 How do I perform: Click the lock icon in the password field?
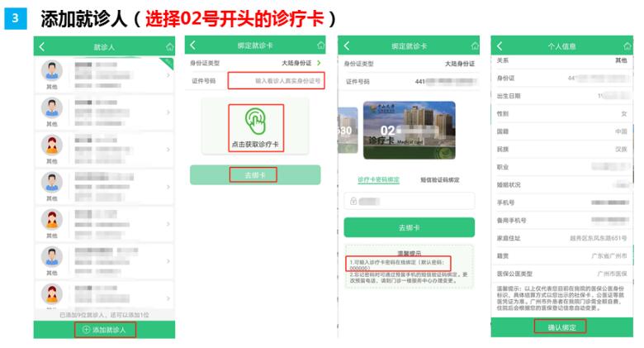(353, 201)
